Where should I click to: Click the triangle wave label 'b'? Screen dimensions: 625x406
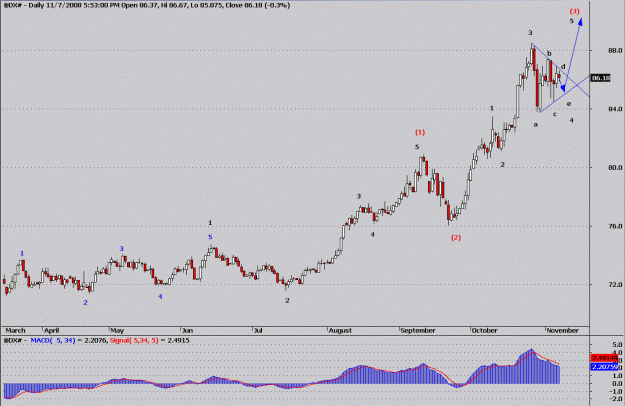(549, 53)
